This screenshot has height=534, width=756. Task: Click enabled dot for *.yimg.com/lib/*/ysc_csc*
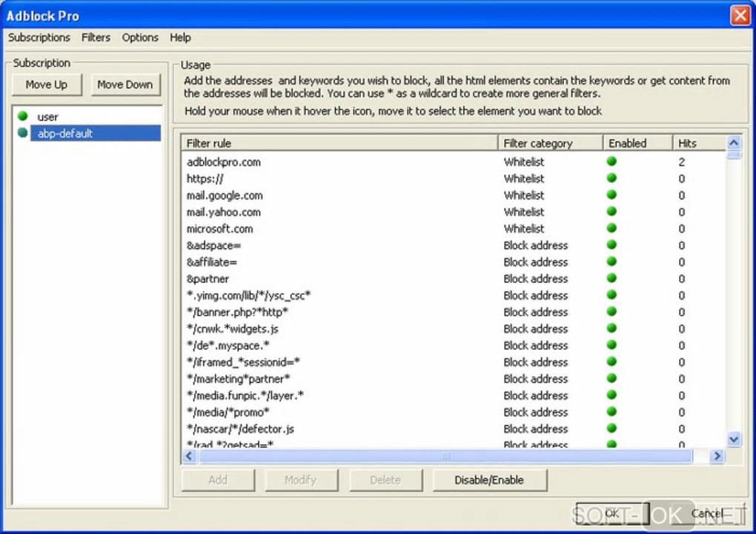click(x=611, y=295)
